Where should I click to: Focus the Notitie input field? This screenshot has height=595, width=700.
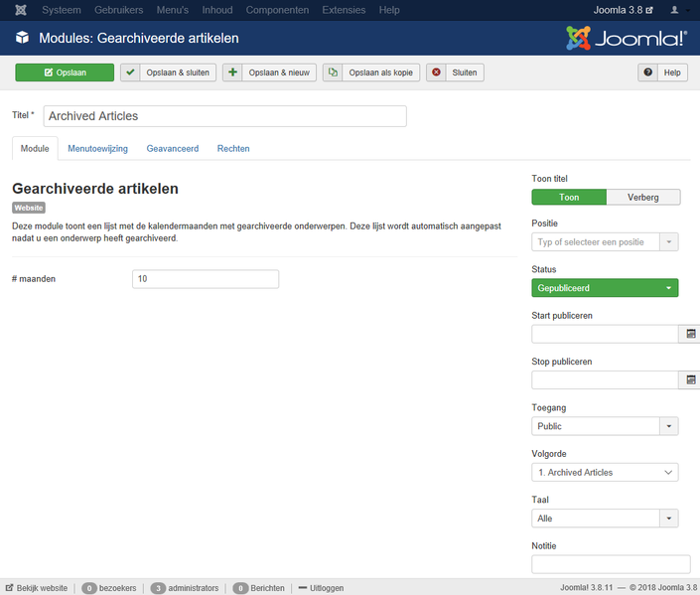click(611, 564)
